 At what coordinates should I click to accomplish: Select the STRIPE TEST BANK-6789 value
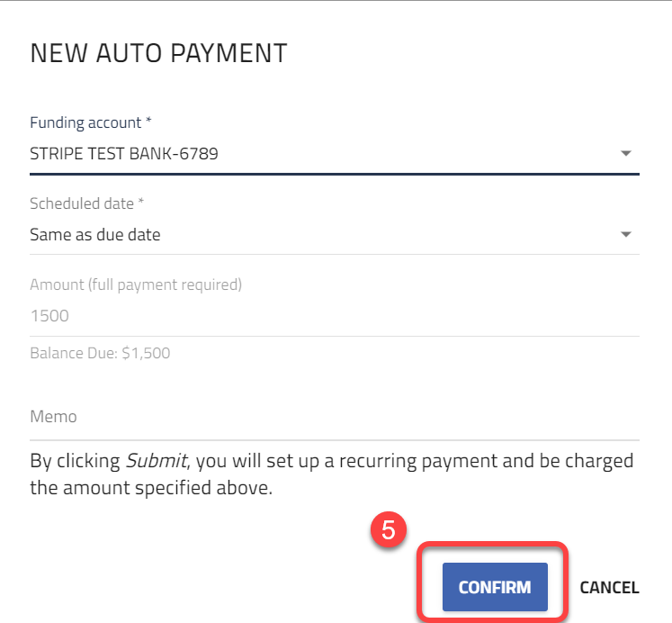pyautogui.click(x=124, y=153)
